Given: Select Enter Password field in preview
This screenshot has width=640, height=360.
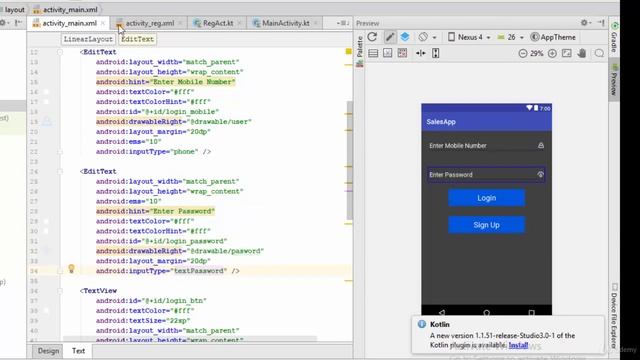Looking at the screenshot, I should tap(487, 175).
